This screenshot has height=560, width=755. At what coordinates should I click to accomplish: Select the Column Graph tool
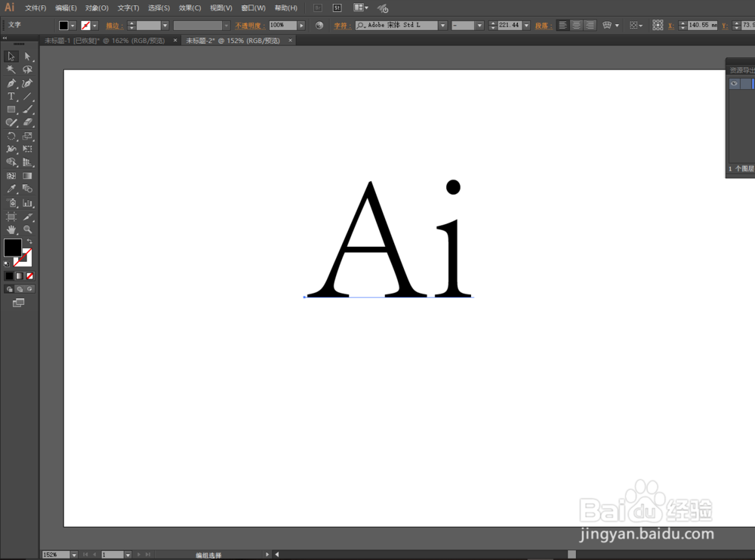pos(27,203)
